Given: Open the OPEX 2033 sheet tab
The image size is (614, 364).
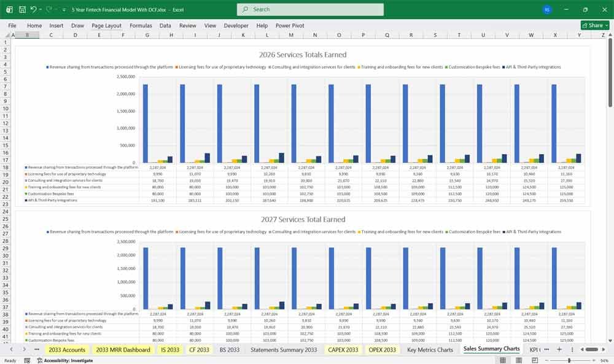Looking at the screenshot, I should [382, 350].
